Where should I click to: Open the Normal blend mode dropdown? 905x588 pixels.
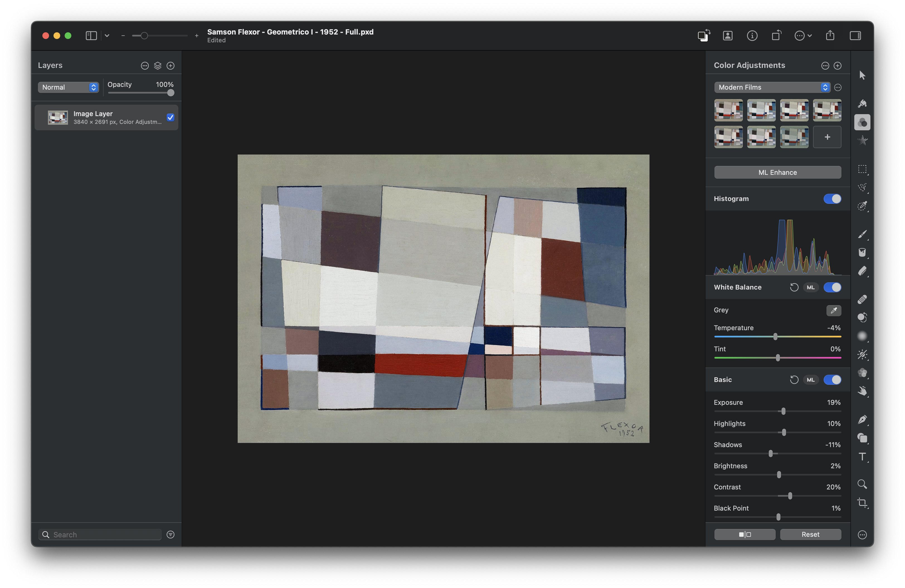68,87
